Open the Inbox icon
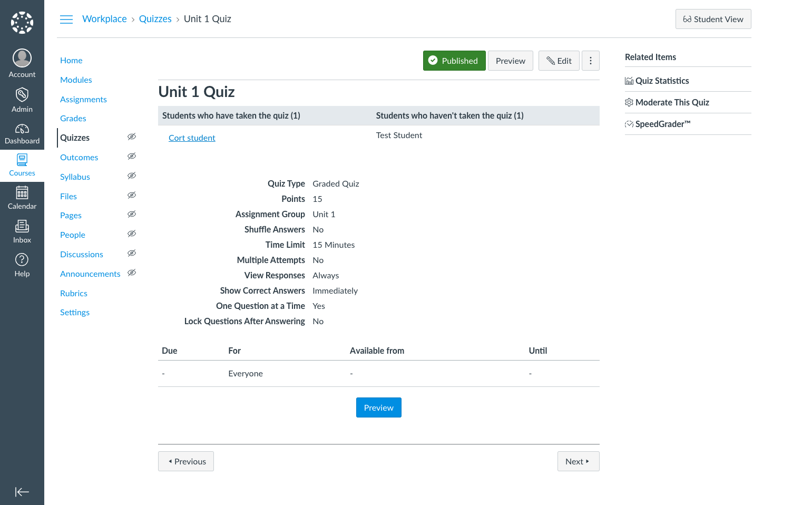 [22, 226]
